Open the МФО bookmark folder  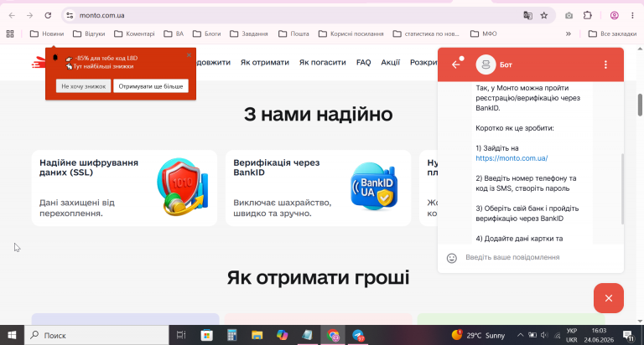click(484, 33)
